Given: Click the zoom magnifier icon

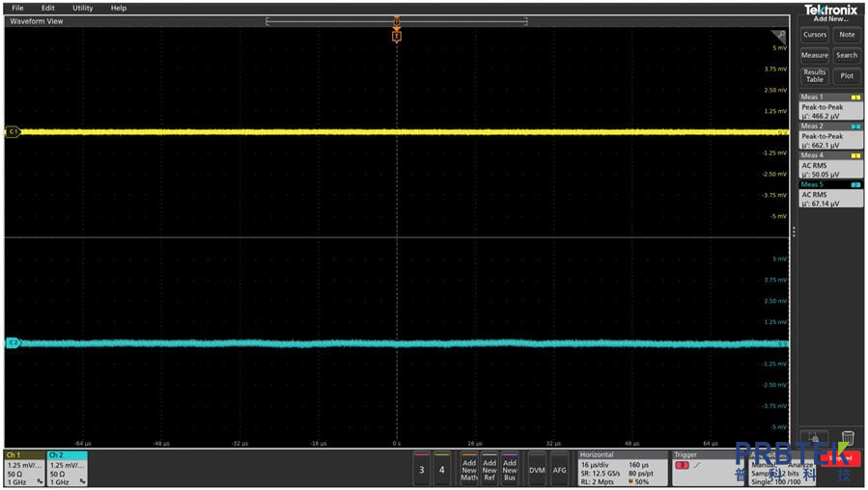Looking at the screenshot, I should (814, 438).
